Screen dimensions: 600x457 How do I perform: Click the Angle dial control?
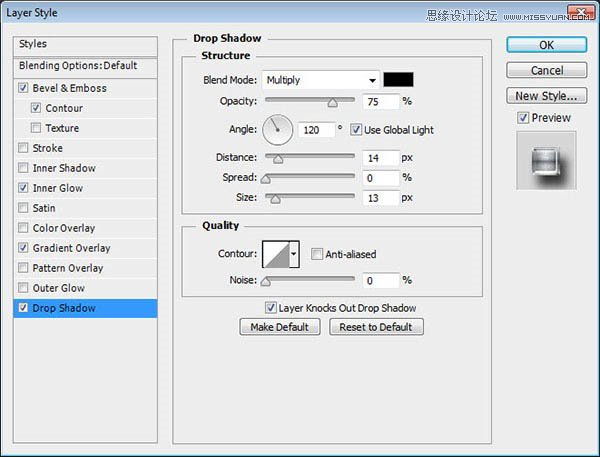pos(278,130)
